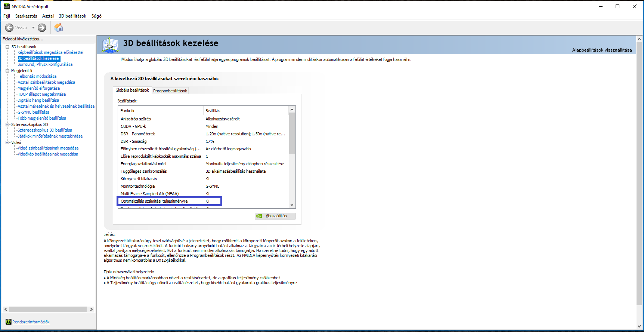Open the Rendszerinformációk link
Viewport: 644px width, 332px height.
coord(31,322)
